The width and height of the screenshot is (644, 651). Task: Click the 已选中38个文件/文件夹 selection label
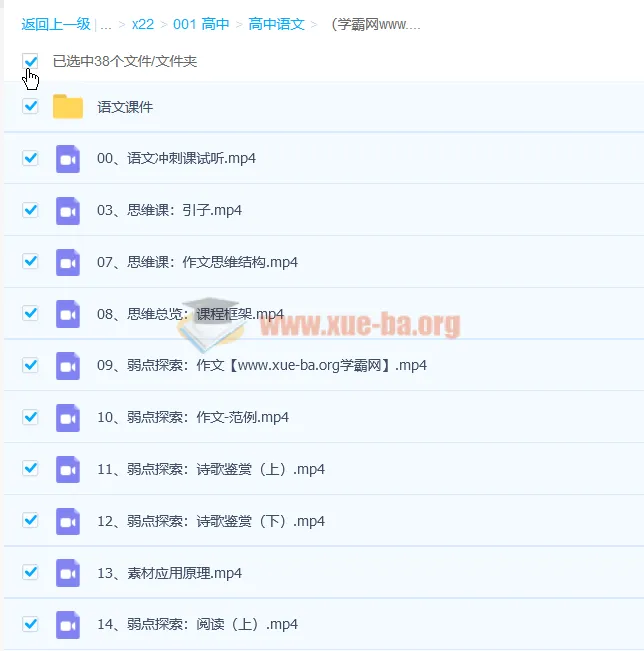click(x=125, y=61)
